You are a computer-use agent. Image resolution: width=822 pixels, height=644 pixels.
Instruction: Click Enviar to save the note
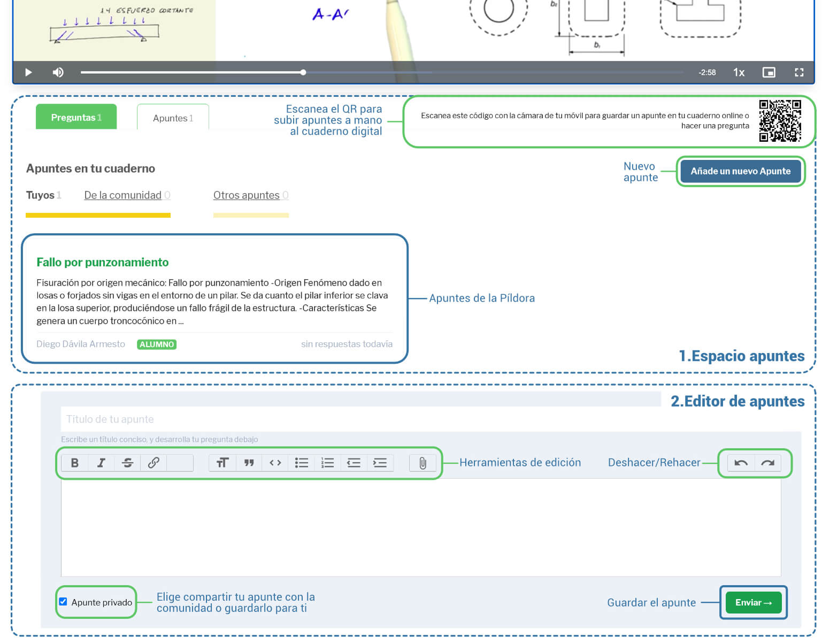[754, 602]
